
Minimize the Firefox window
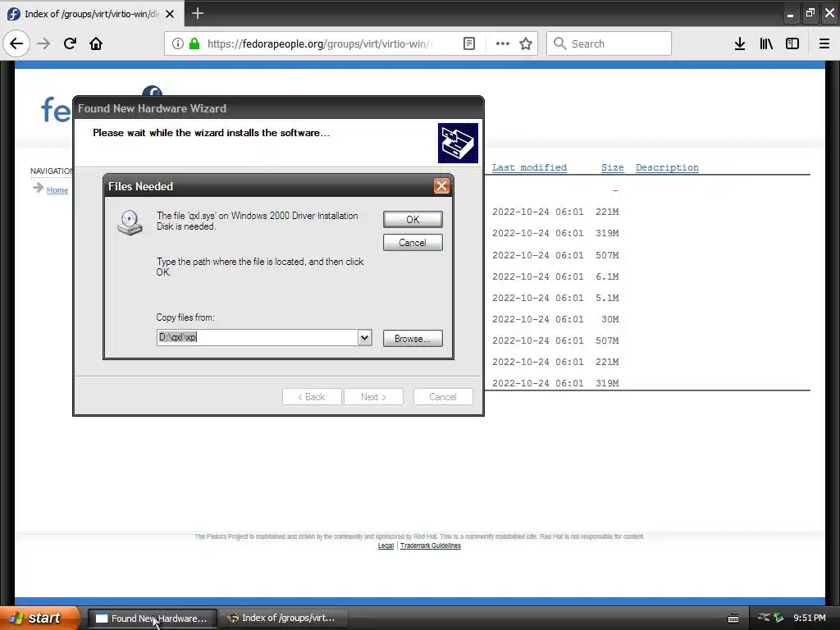pos(790,14)
